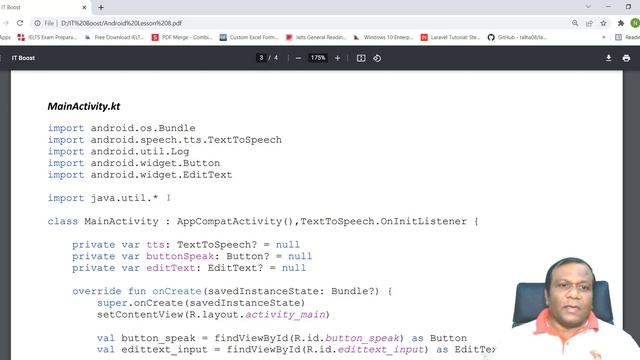Expand the bookmarks overflow chevron
The width and height of the screenshot is (640, 360).
click(604, 37)
